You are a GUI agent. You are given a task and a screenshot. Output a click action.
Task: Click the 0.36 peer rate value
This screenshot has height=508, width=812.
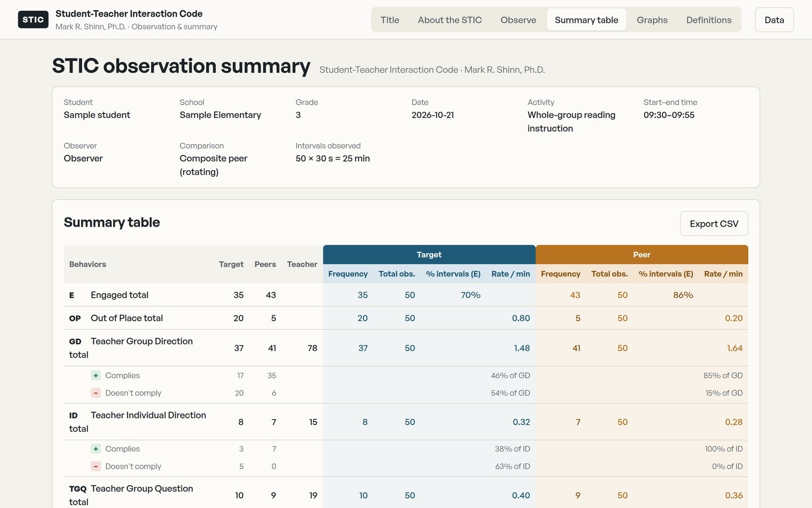coord(734,495)
